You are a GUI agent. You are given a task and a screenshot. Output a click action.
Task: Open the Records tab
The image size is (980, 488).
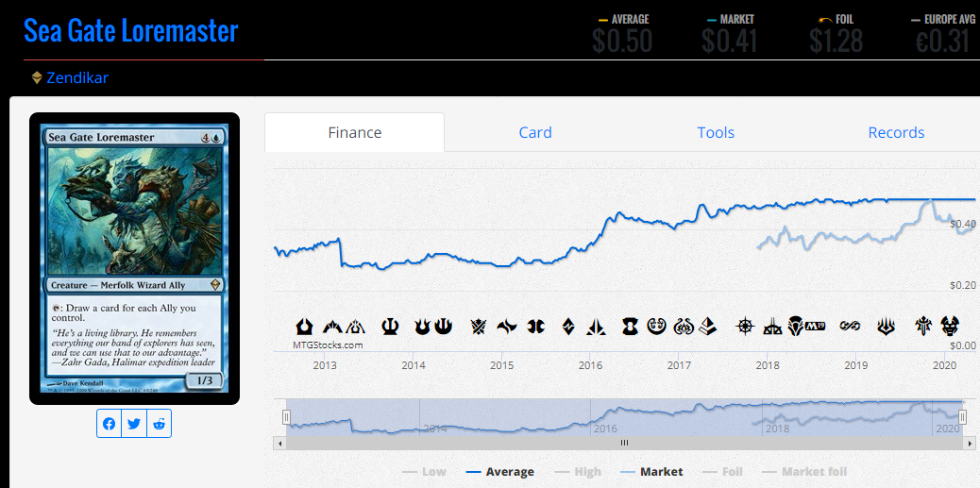pyautogui.click(x=896, y=132)
